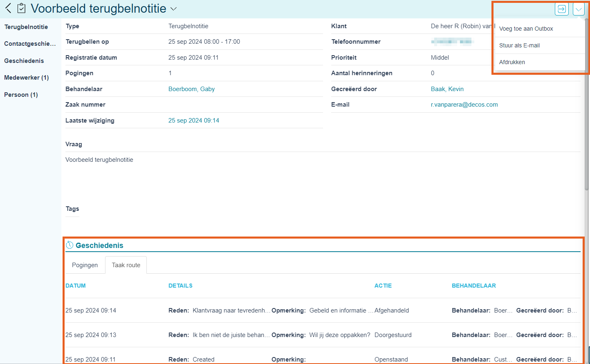Image resolution: width=590 pixels, height=364 pixels.
Task: Click reason 'Klantvraag naar tevredenh…'
Action: point(231,310)
